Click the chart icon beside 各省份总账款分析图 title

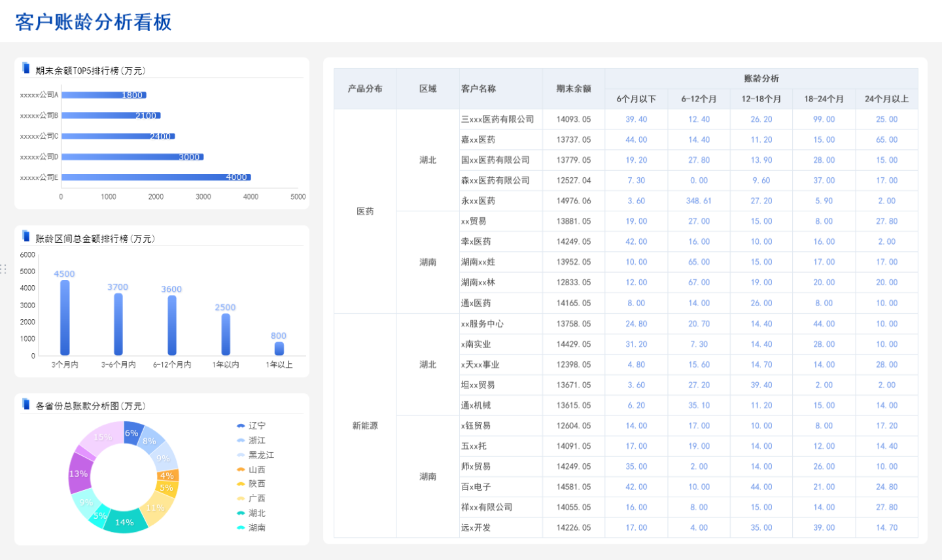26,403
